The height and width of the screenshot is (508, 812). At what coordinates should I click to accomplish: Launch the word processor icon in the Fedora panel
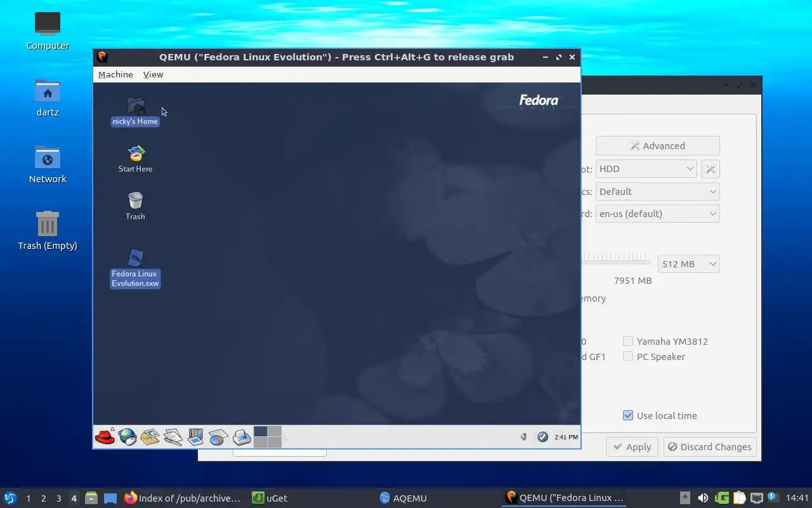(173, 437)
